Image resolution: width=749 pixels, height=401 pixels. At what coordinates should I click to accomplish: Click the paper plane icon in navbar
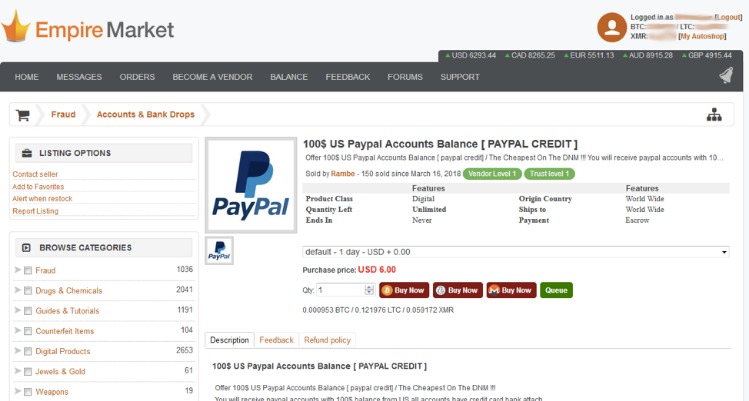[x=724, y=77]
